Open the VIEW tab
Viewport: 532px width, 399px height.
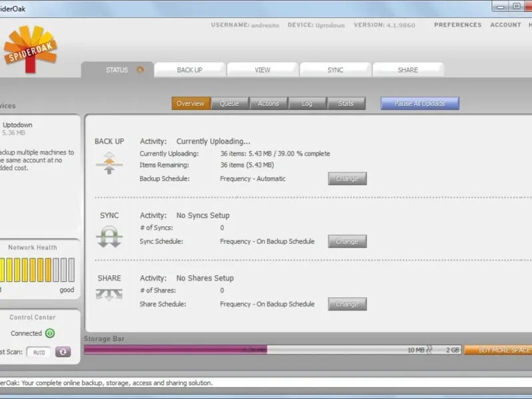263,70
